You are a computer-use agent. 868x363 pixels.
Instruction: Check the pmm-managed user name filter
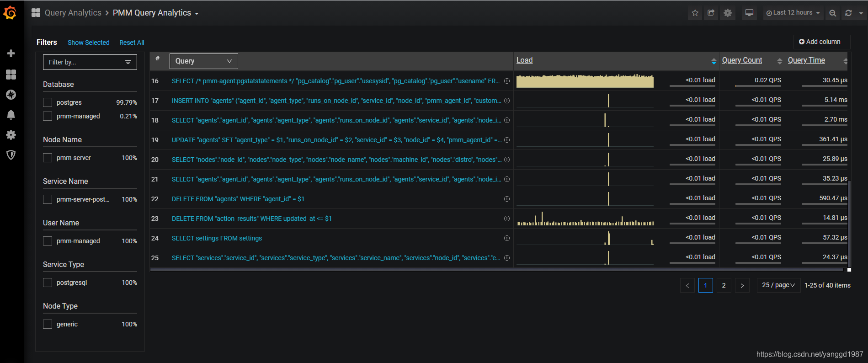[48, 241]
